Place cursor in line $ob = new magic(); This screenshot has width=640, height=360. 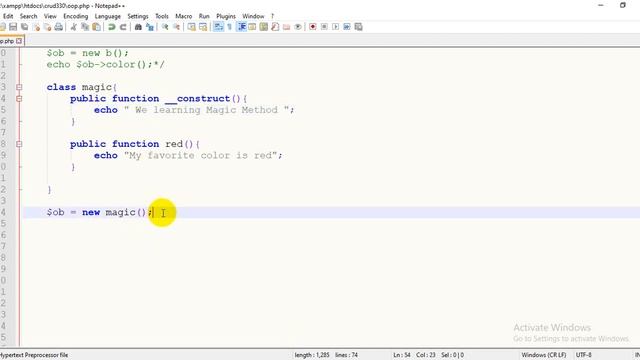coord(100,212)
